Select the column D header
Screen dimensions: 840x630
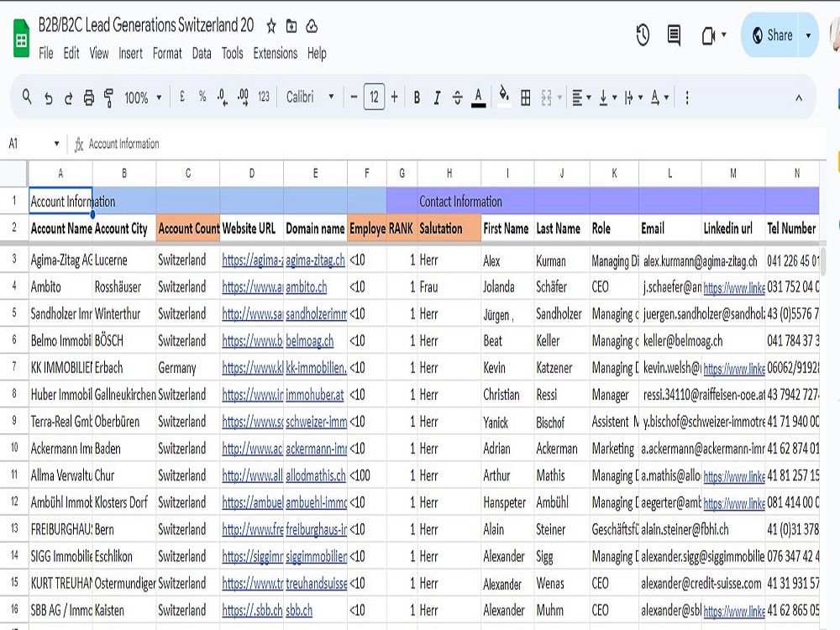[252, 173]
